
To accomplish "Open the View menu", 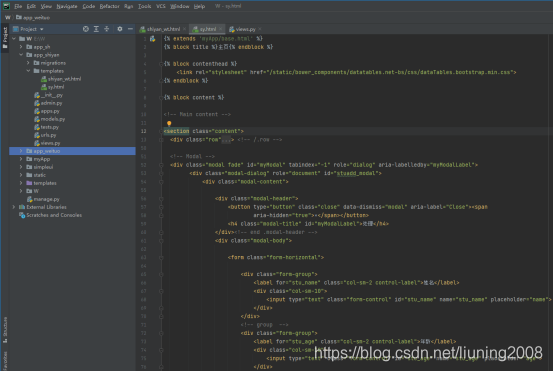I will pos(46,6).
